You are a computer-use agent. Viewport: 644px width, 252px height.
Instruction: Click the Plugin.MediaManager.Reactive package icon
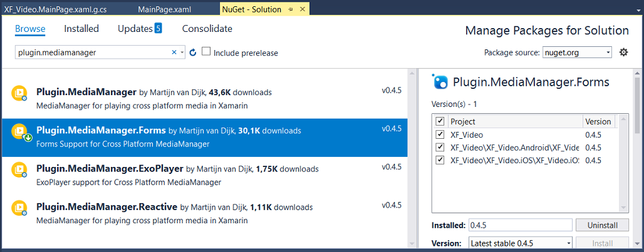pyautogui.click(x=19, y=208)
